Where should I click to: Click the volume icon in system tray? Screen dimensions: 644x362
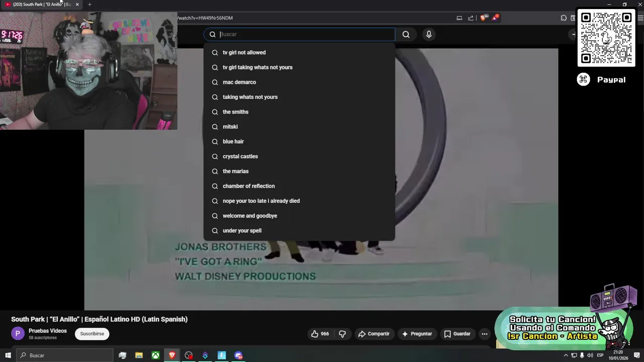[590, 355]
